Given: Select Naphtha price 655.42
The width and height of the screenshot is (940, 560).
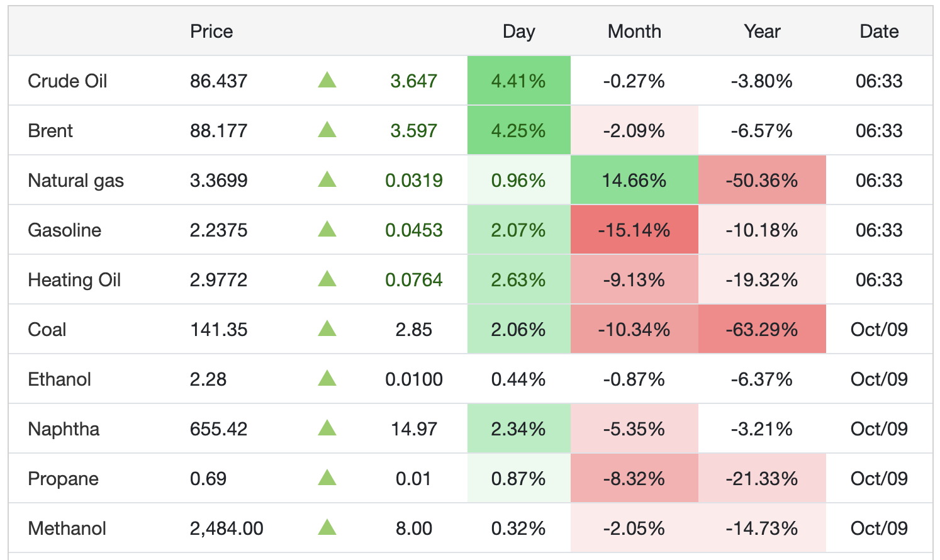Looking at the screenshot, I should [x=219, y=429].
